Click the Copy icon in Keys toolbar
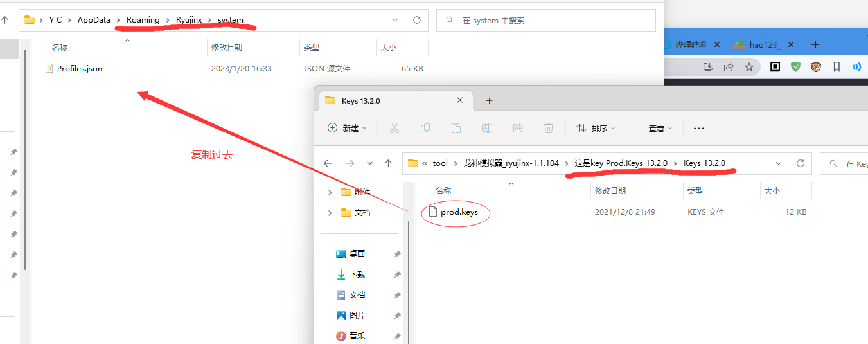The image size is (868, 344). (425, 128)
